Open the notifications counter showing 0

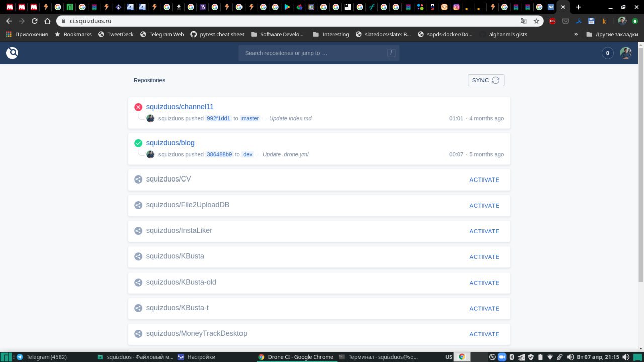click(607, 53)
